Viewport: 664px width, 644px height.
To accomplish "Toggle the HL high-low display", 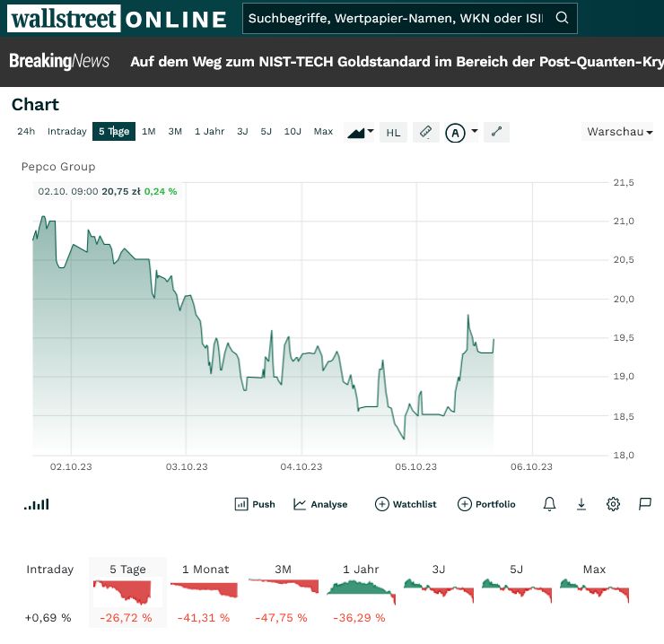I will (x=393, y=133).
